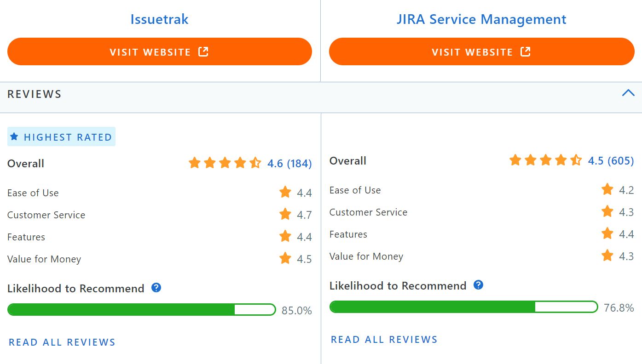The height and width of the screenshot is (364, 642).
Task: Read all reviews for JIRA Service Management
Action: click(x=384, y=340)
